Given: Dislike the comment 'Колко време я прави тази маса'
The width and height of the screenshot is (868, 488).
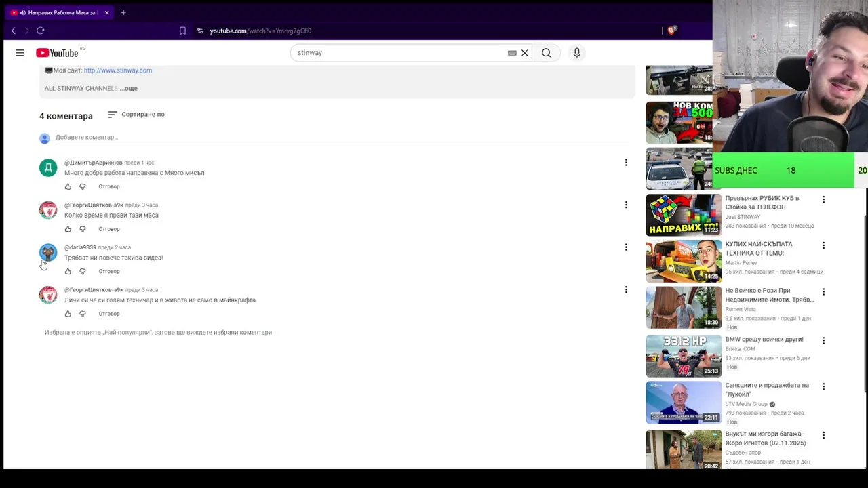Looking at the screenshot, I should click(83, 229).
